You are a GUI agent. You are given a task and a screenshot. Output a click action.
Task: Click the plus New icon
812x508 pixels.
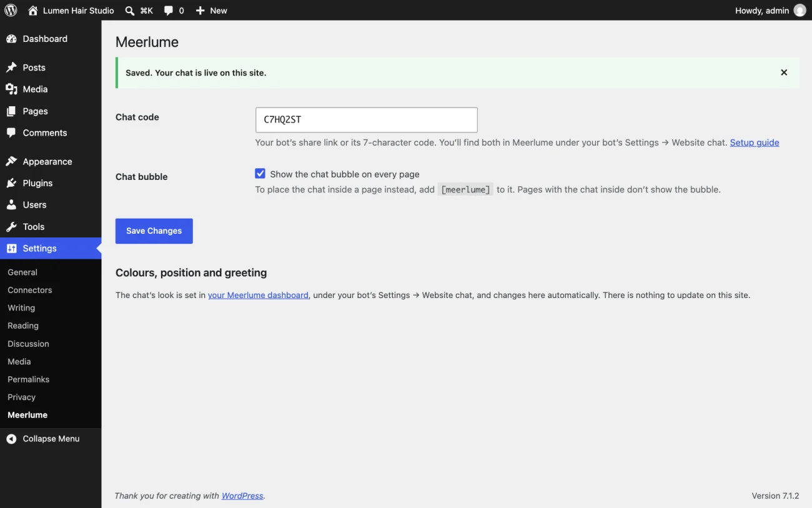[200, 11]
